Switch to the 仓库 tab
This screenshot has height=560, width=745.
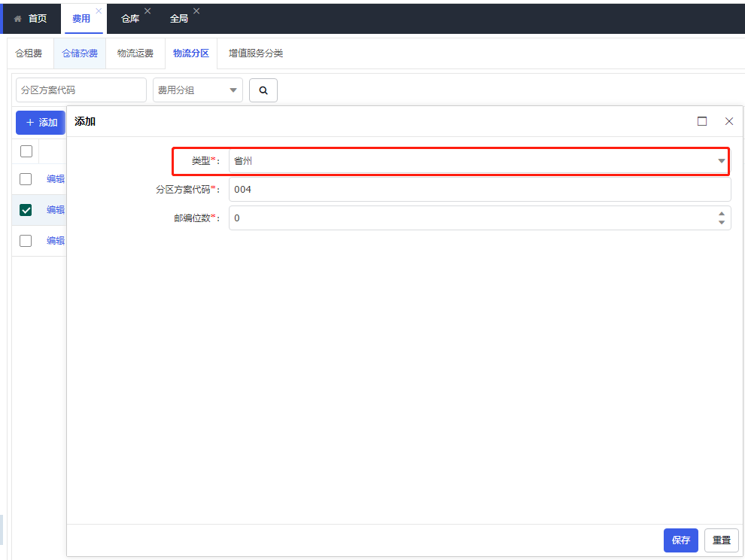click(x=130, y=19)
